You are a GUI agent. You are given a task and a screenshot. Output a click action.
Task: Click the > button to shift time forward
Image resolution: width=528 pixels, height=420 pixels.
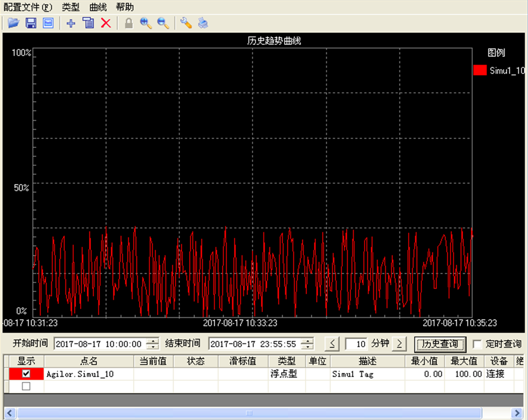point(399,344)
